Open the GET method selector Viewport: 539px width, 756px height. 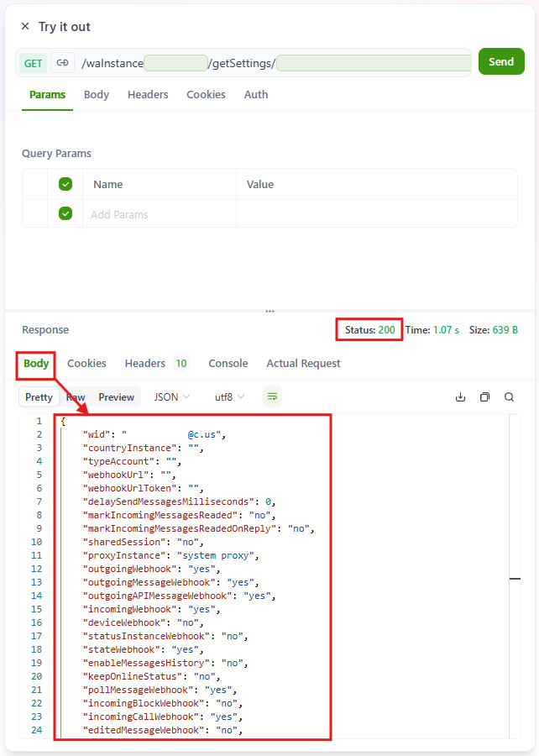point(33,63)
